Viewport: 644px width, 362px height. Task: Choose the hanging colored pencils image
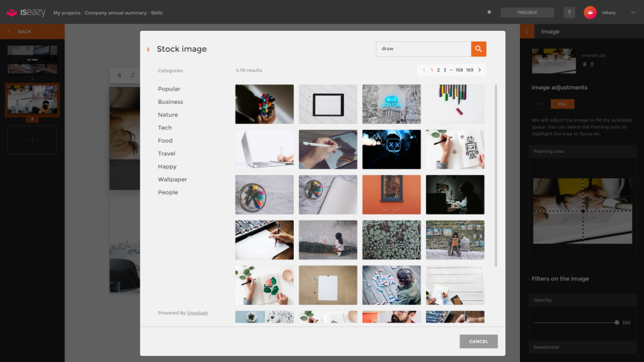tap(455, 105)
